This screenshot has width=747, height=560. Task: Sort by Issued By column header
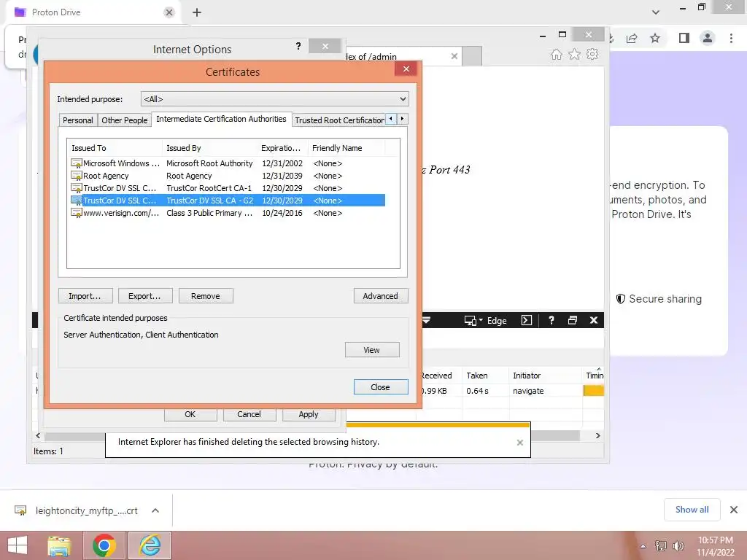(x=209, y=148)
